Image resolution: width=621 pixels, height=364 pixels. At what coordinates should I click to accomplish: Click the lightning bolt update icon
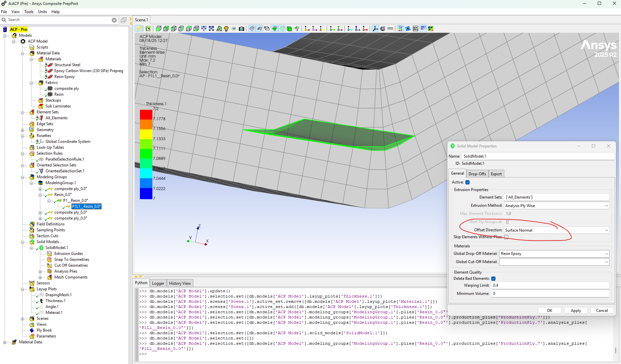[139, 29]
